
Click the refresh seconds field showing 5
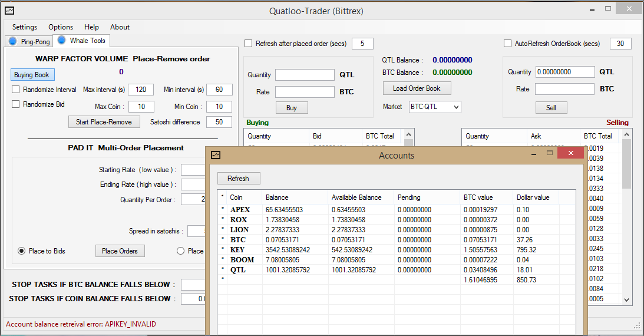tap(362, 44)
